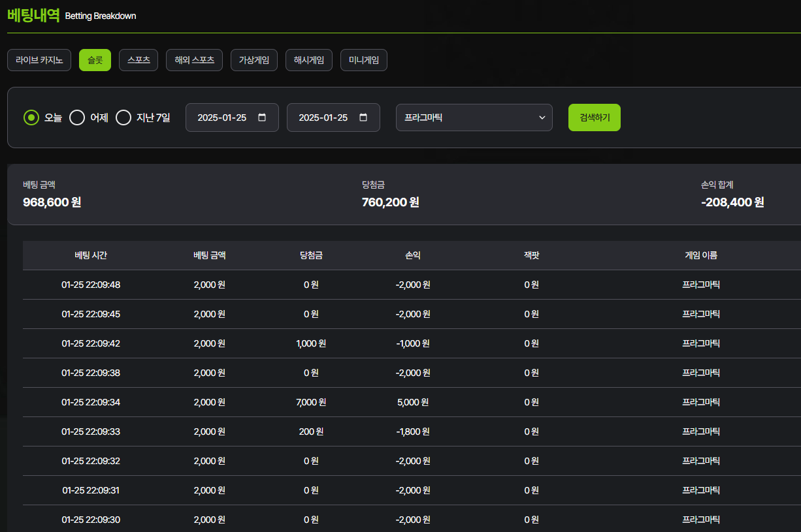Click the -1,800 원 loss cell
The image size is (801, 532).
click(x=413, y=431)
